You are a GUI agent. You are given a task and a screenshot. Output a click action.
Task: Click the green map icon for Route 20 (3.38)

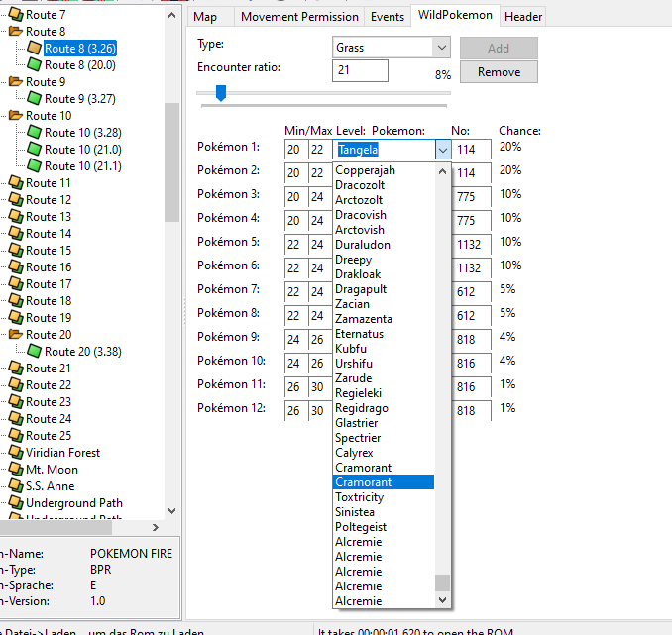34,352
